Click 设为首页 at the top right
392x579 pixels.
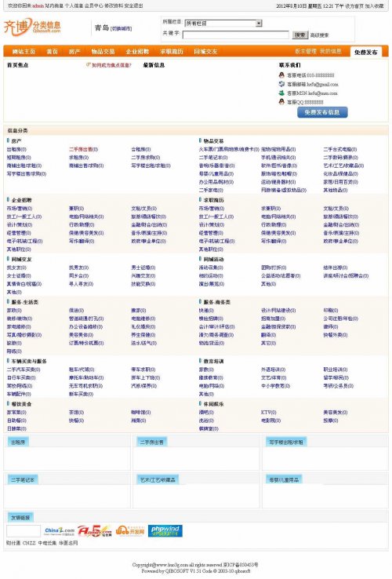(x=354, y=6)
